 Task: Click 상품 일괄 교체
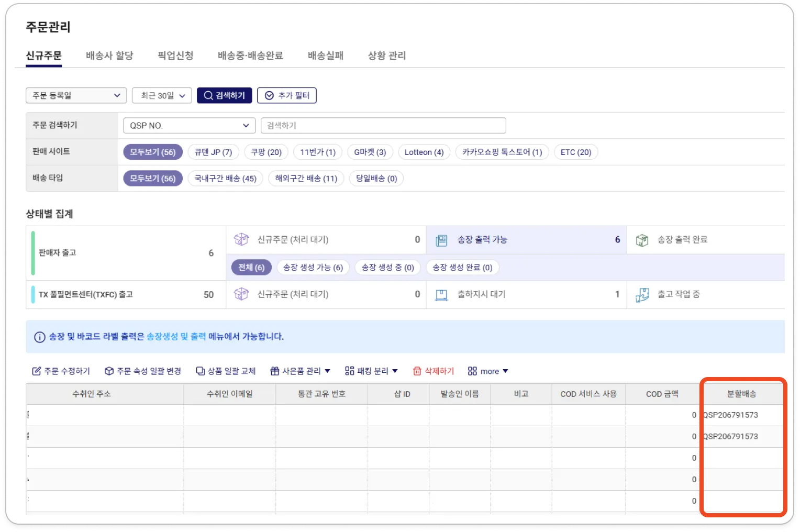226,371
